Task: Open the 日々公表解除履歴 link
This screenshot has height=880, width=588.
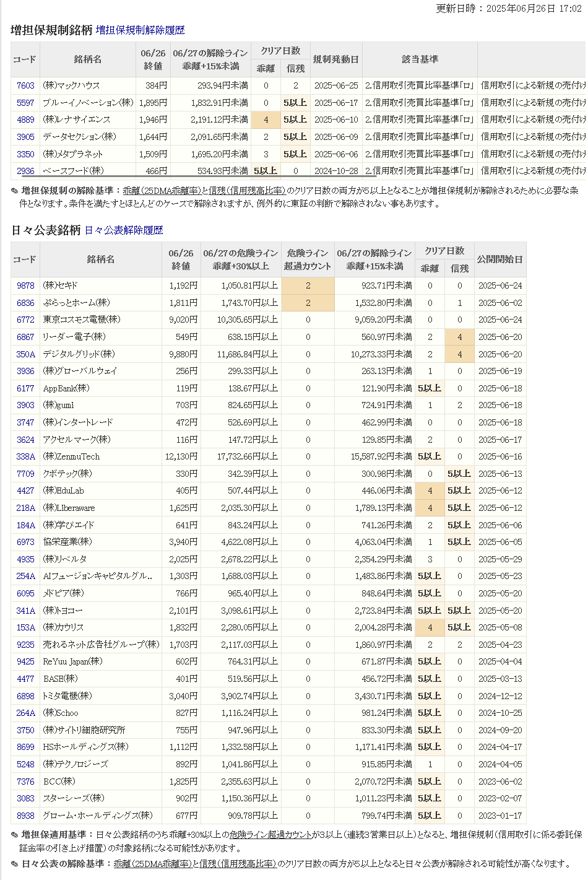Action: tap(124, 230)
